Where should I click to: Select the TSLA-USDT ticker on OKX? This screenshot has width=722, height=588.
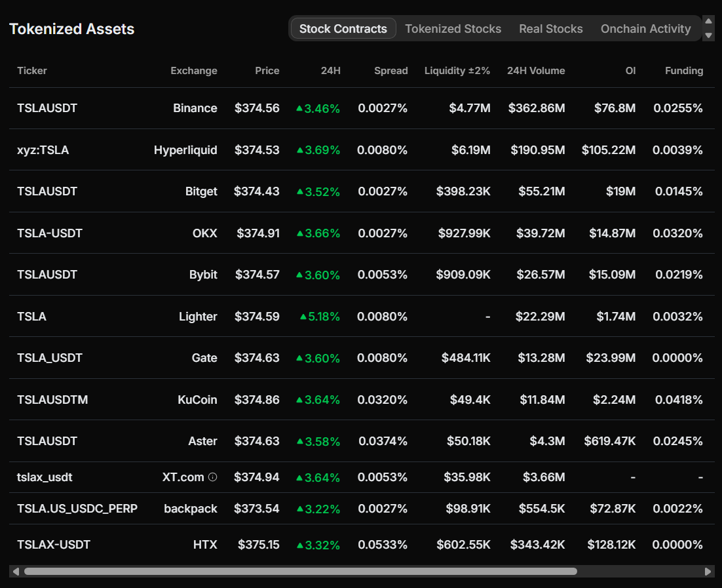(x=50, y=233)
